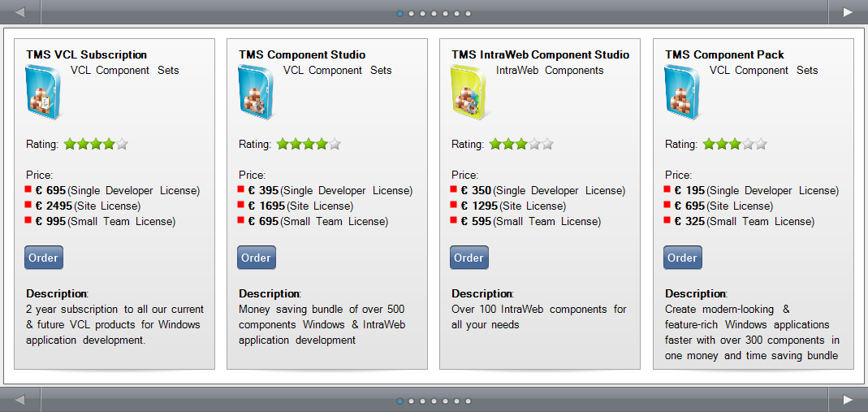Screen dimensions: 868x412
Task: Select the third dot in the bottom pager
Action: (422, 401)
